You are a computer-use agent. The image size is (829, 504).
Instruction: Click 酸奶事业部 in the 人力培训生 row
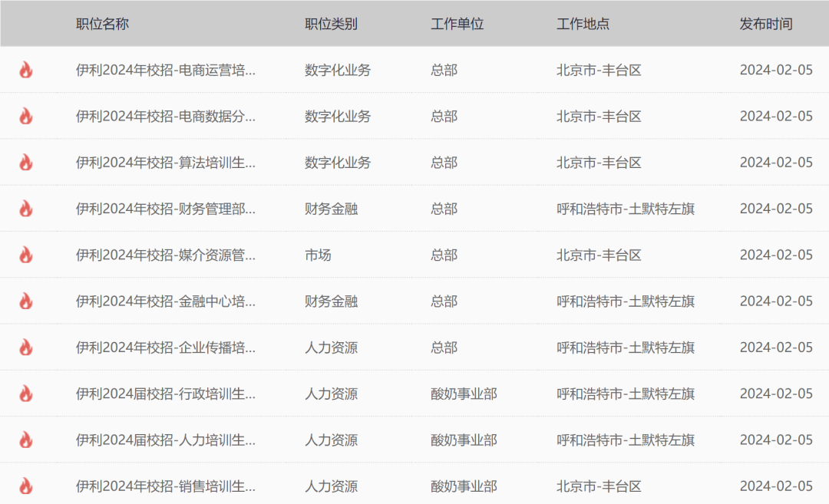coord(464,440)
